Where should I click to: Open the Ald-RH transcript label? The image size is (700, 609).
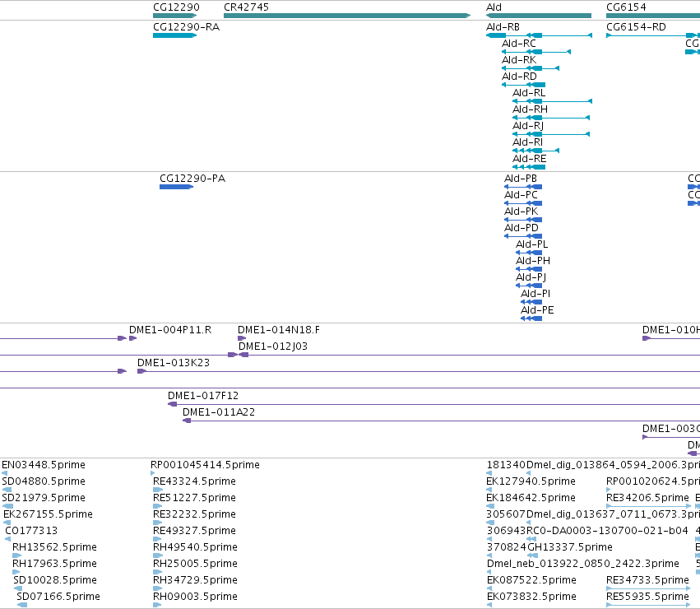(530, 109)
